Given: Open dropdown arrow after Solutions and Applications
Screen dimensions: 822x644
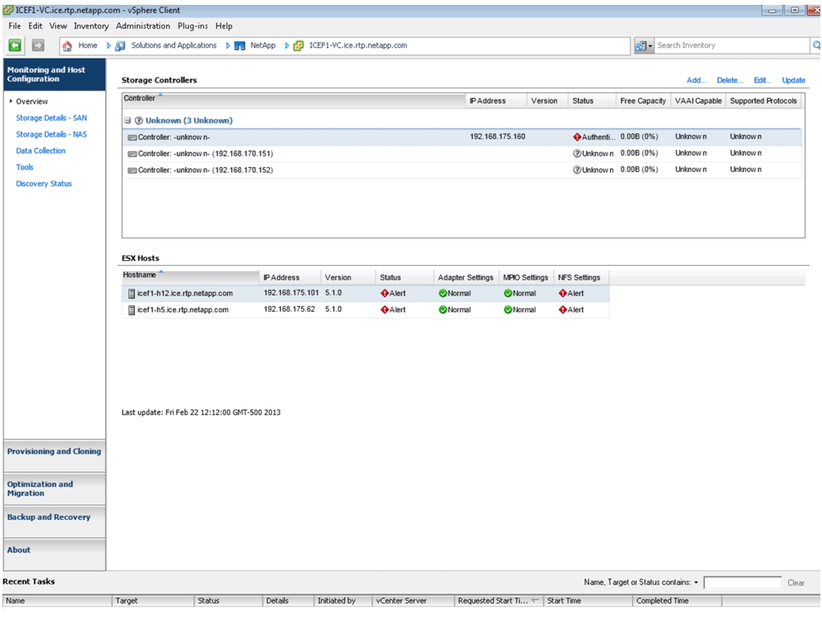Looking at the screenshot, I should tap(228, 46).
